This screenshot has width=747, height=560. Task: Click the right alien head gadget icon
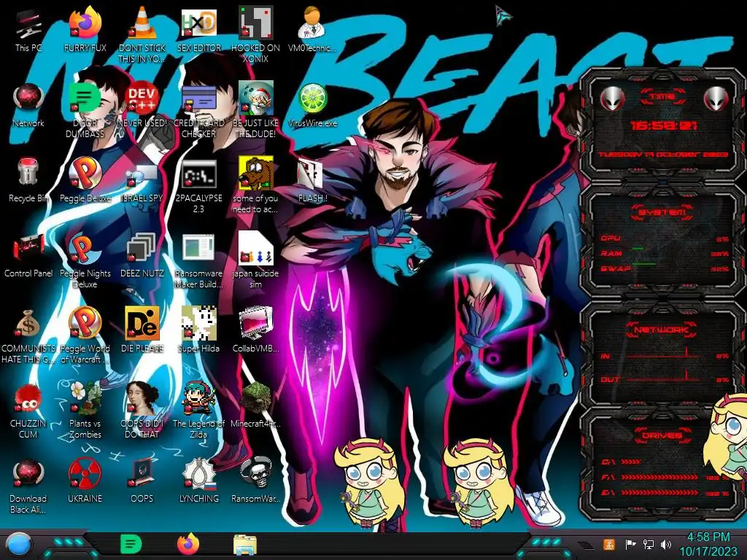pos(716,99)
